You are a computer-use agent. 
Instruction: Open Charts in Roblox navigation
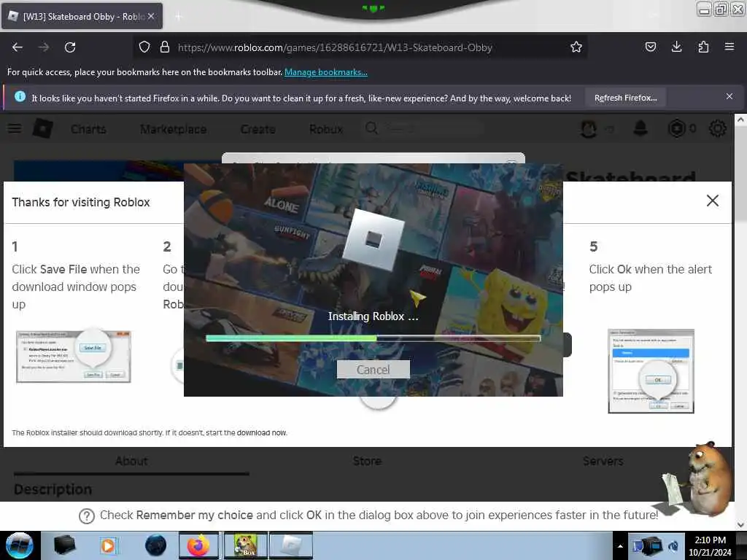pyautogui.click(x=88, y=129)
